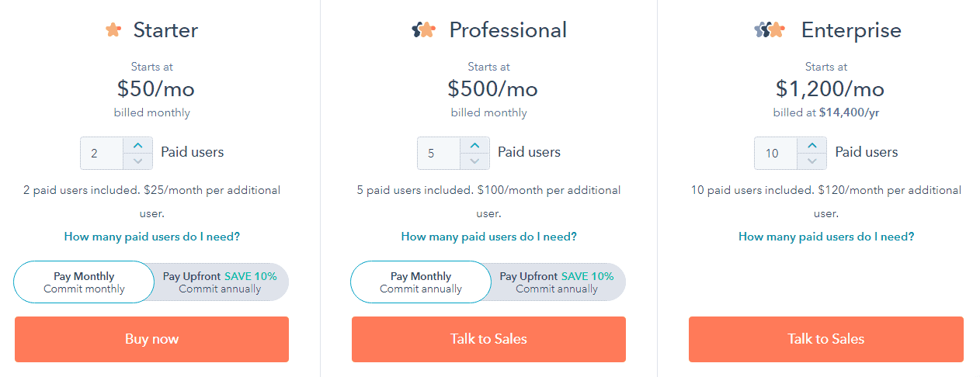Increase Professional paid users with up arrow
The height and width of the screenshot is (377, 980).
tap(474, 145)
